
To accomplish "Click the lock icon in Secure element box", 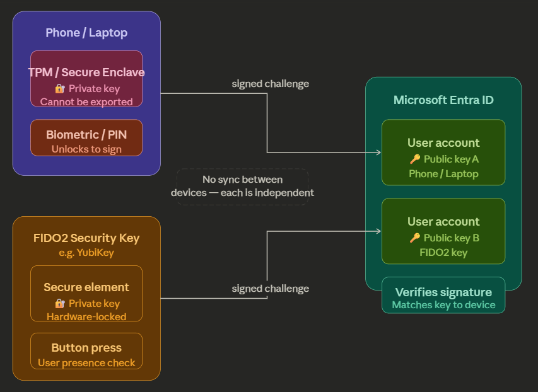I will [x=60, y=304].
